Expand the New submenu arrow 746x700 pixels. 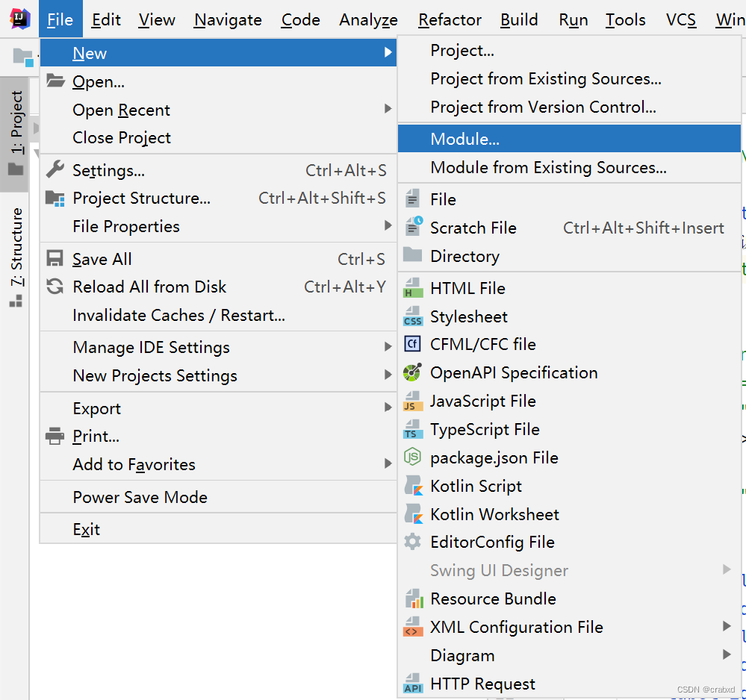388,52
